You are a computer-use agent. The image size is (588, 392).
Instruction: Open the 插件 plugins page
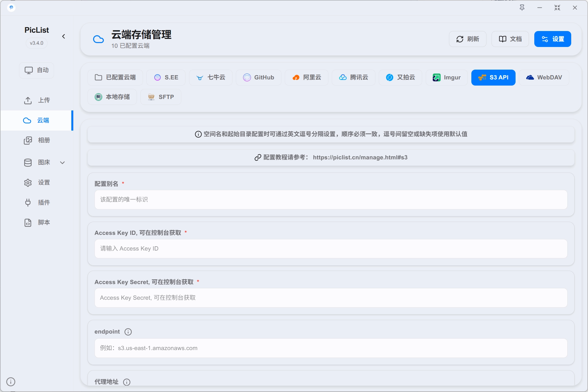(x=37, y=203)
